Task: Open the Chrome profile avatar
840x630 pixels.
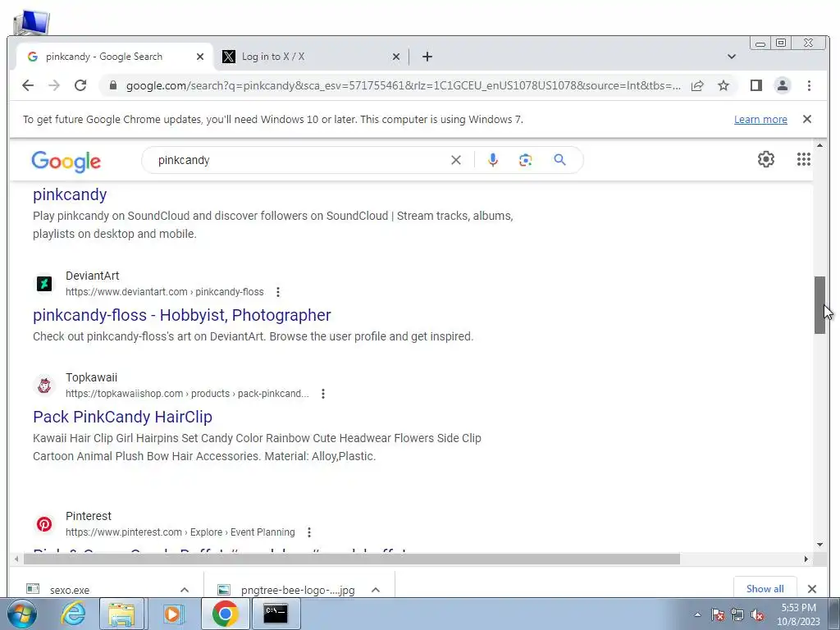Action: [782, 85]
